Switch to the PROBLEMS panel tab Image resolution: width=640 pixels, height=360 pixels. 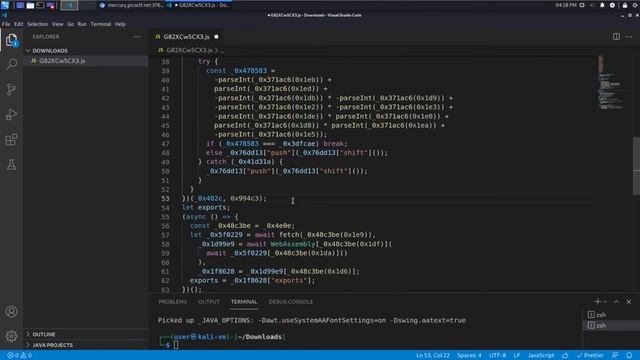tap(173, 302)
